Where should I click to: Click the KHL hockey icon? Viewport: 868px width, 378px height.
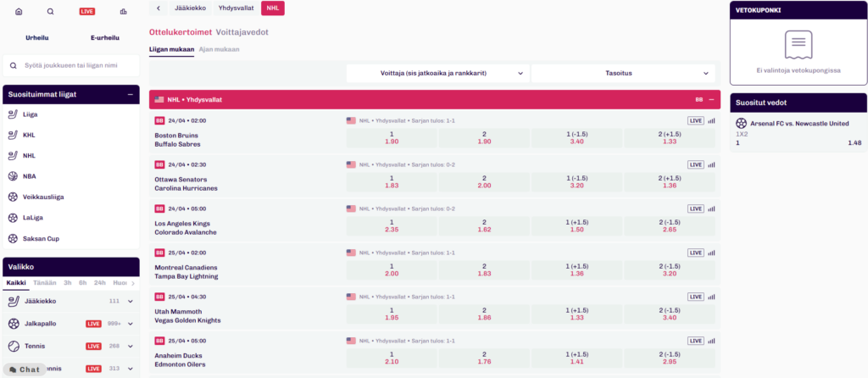[x=14, y=135]
